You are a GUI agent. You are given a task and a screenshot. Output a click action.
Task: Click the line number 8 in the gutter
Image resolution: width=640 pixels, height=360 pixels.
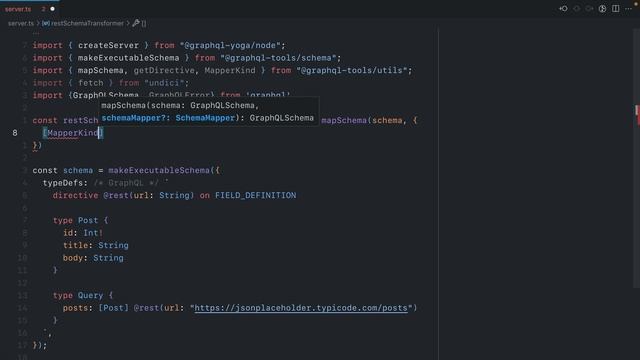(15, 133)
